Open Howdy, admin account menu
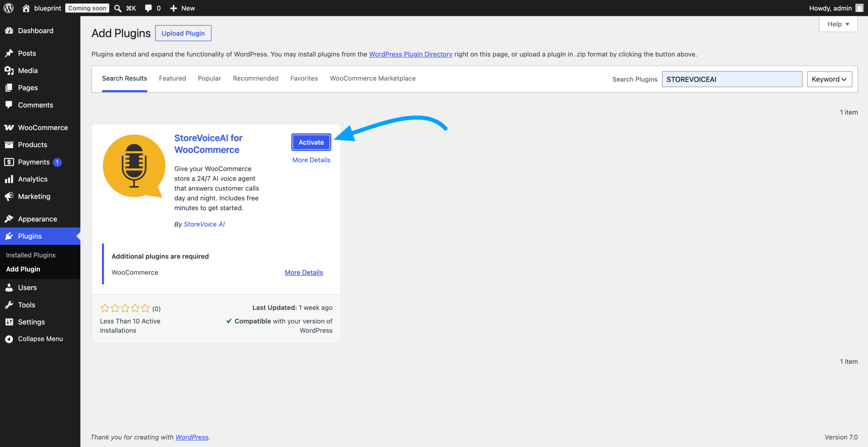This screenshot has width=868, height=447. click(x=835, y=8)
